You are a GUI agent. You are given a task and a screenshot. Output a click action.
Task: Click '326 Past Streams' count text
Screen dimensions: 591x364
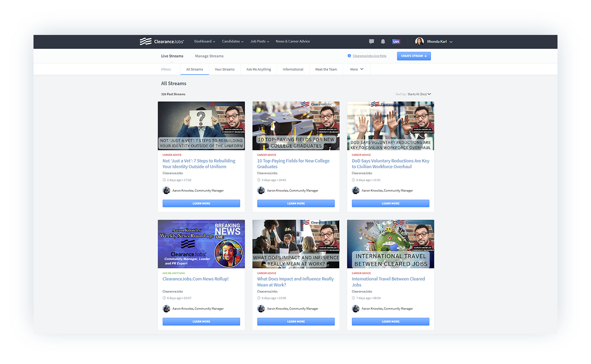(x=173, y=94)
